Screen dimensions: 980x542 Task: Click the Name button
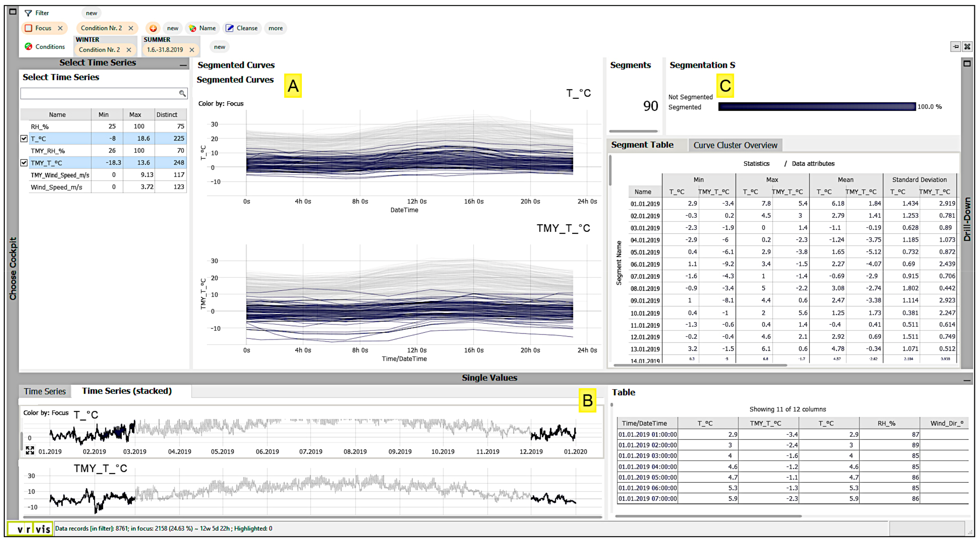point(203,28)
